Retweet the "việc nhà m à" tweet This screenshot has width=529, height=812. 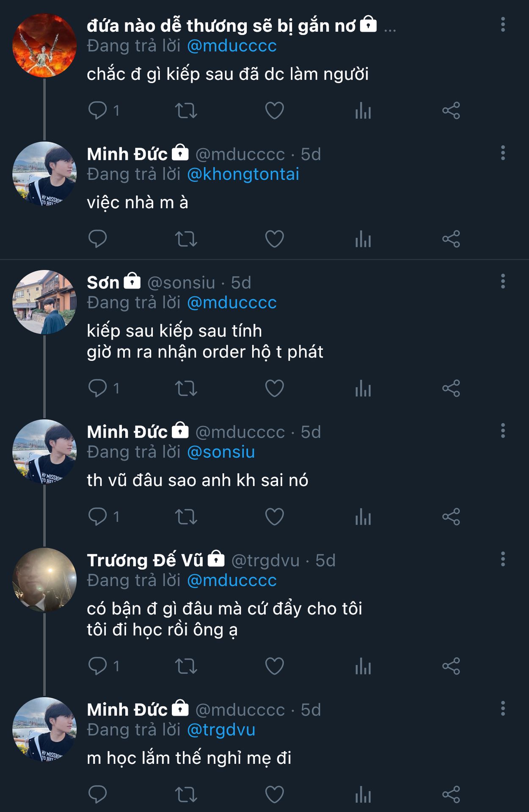pos(186,239)
